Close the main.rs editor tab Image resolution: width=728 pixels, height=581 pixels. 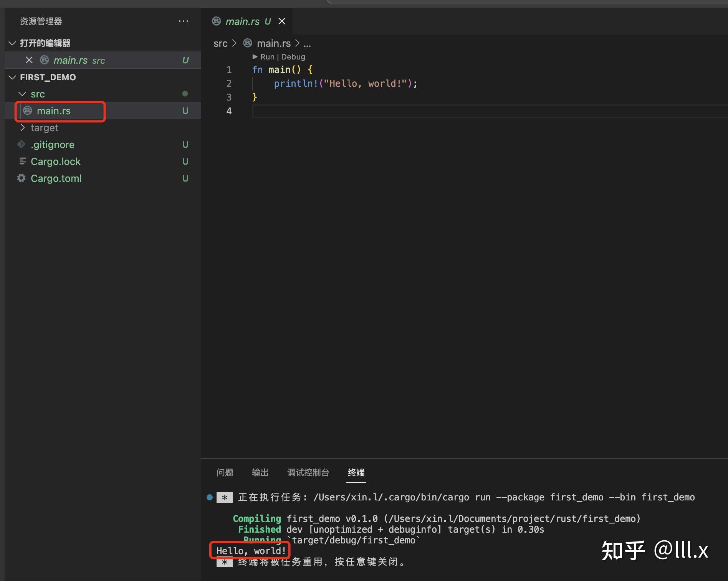(282, 21)
